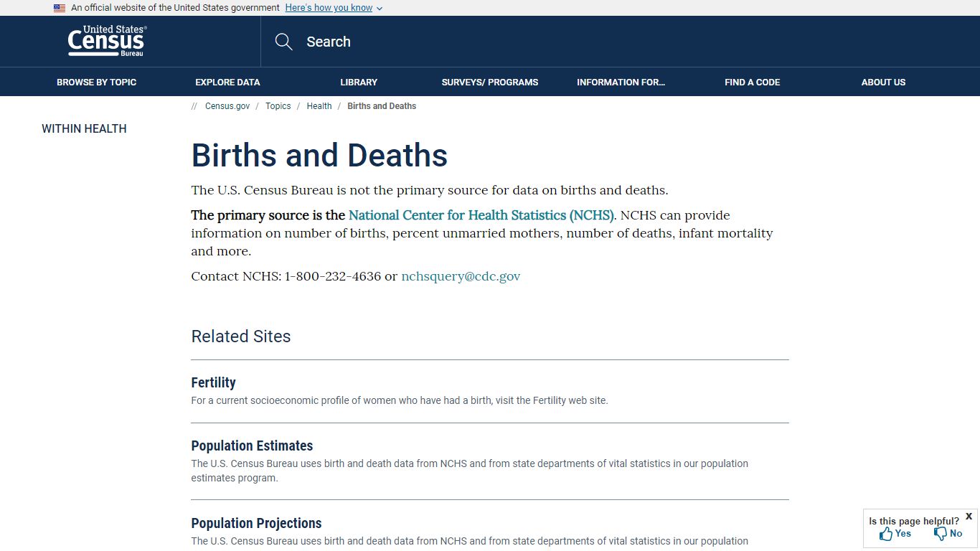The image size is (980, 551).
Task: Open National Center for Health Statistics link
Action: pos(481,215)
